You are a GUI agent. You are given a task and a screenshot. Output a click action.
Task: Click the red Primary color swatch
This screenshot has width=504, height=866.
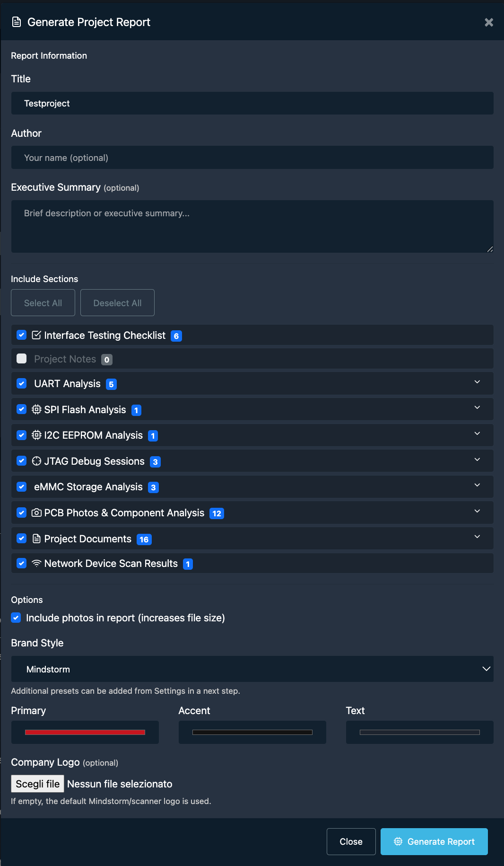(x=85, y=732)
